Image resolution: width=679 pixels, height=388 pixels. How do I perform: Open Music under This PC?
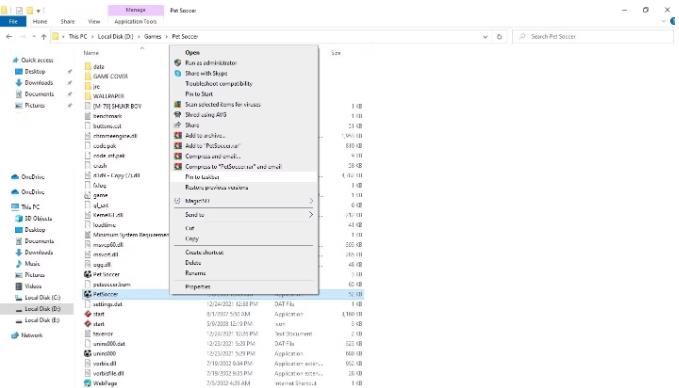click(32, 264)
